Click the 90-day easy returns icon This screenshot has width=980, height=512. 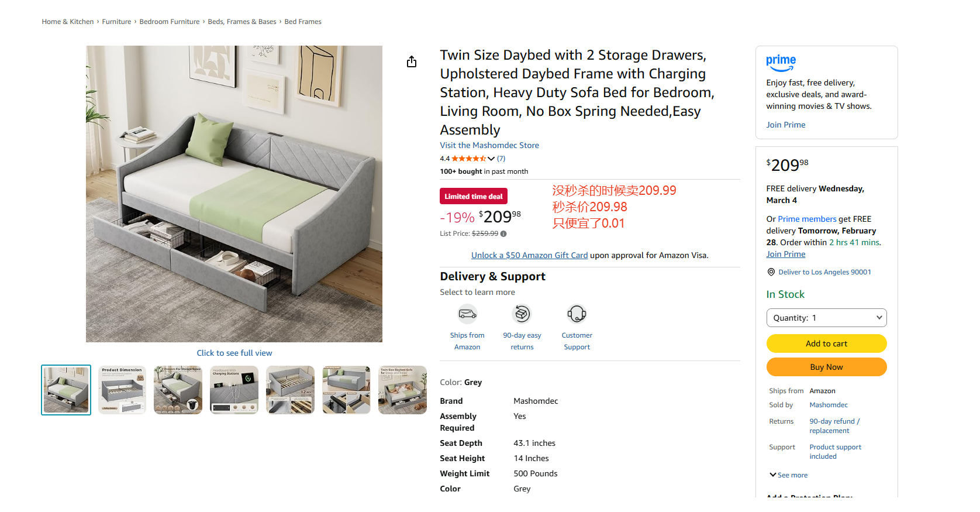(x=522, y=314)
